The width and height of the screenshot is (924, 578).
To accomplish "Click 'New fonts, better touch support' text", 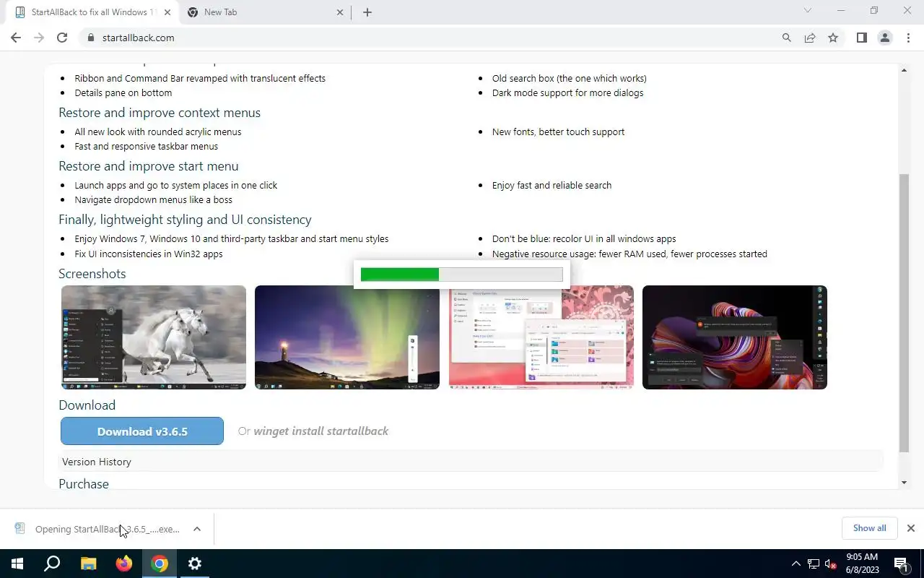I will [559, 131].
